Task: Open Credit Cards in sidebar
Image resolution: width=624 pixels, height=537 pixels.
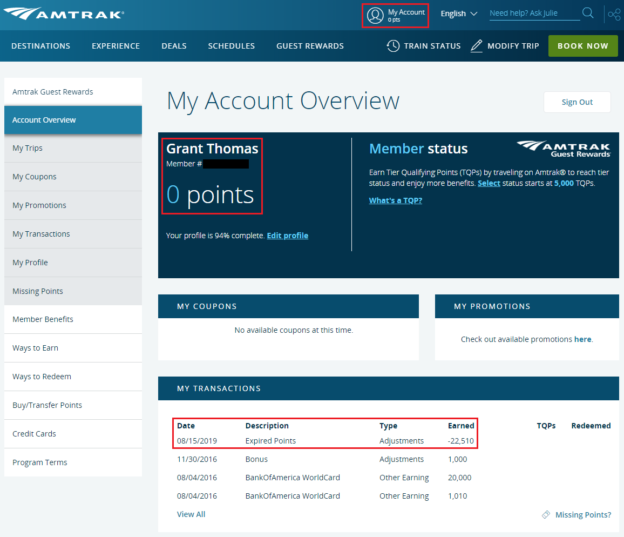Action: click(73, 434)
